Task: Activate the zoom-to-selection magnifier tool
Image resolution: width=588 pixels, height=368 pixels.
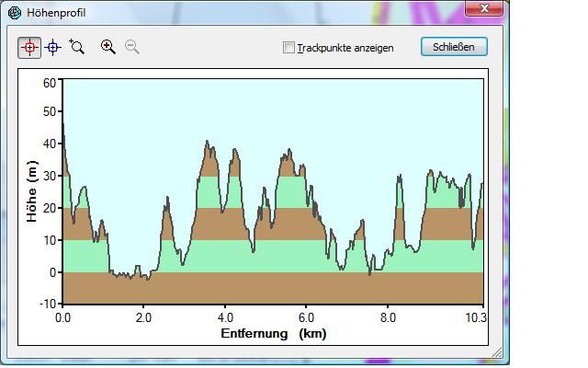Action: pos(77,47)
